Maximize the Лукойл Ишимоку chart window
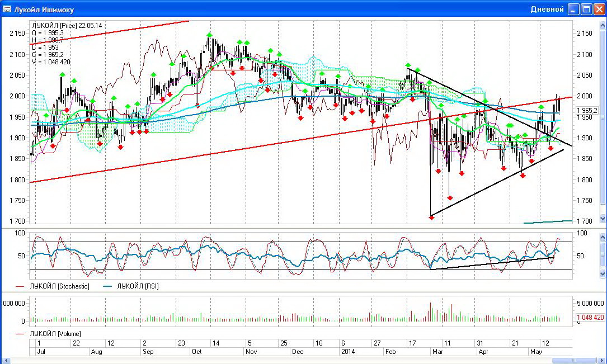Image resolution: width=607 pixels, height=364 pixels. point(586,10)
